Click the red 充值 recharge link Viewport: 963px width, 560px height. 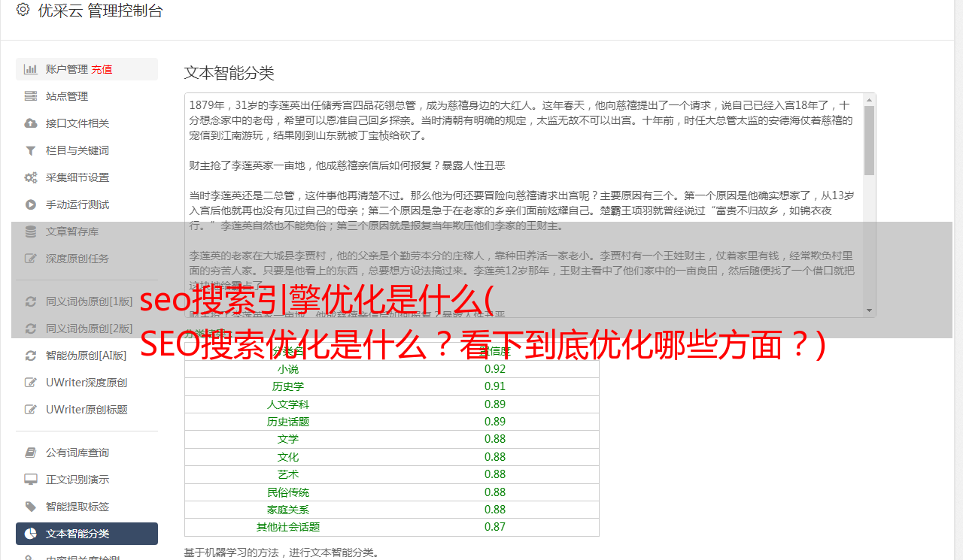pyautogui.click(x=102, y=69)
